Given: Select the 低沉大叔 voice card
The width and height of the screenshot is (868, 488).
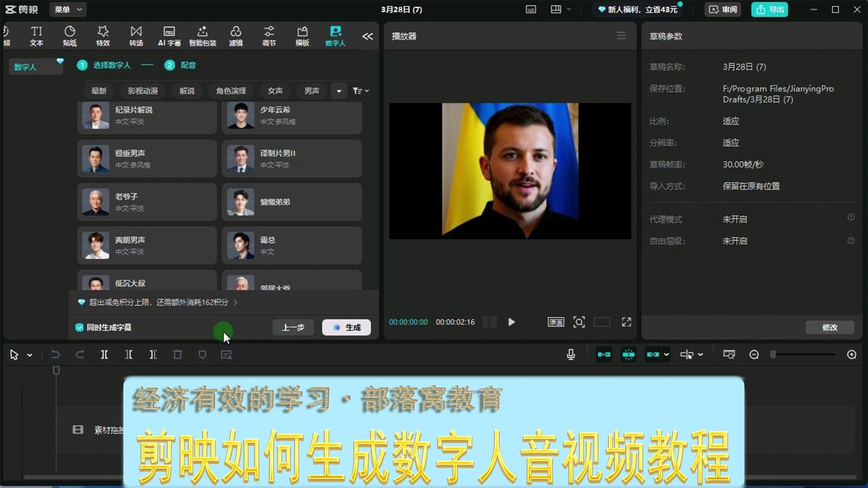Looking at the screenshot, I should coord(147,281).
